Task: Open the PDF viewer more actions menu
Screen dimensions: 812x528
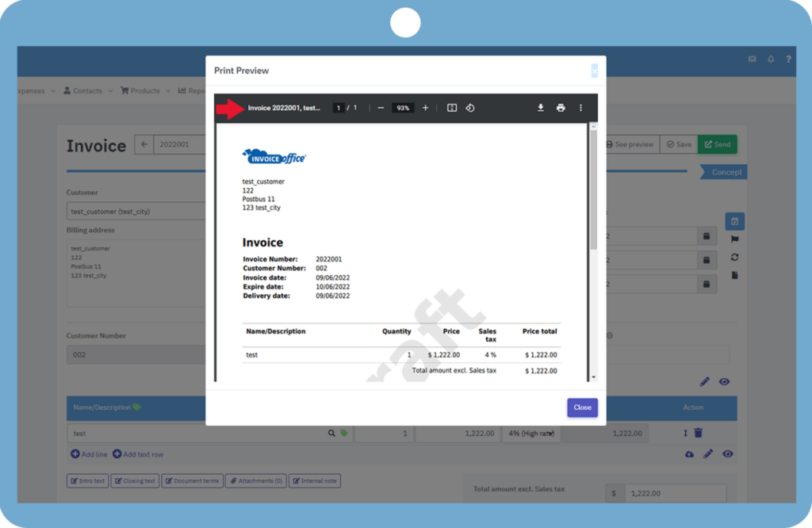Action: [580, 108]
